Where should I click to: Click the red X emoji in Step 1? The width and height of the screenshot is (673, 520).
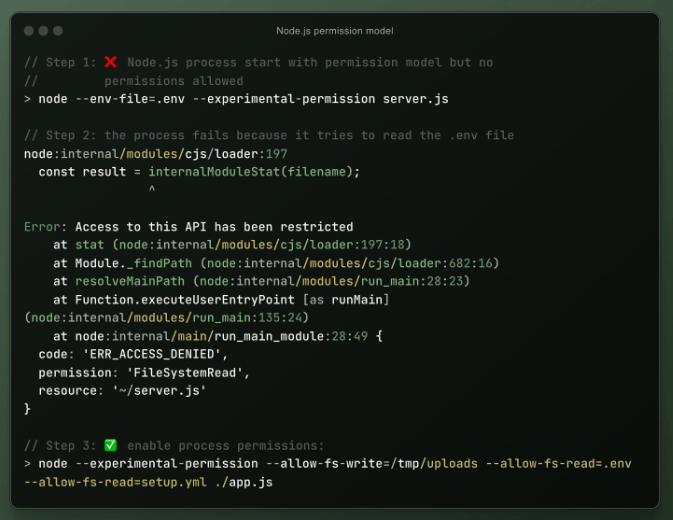pos(111,62)
